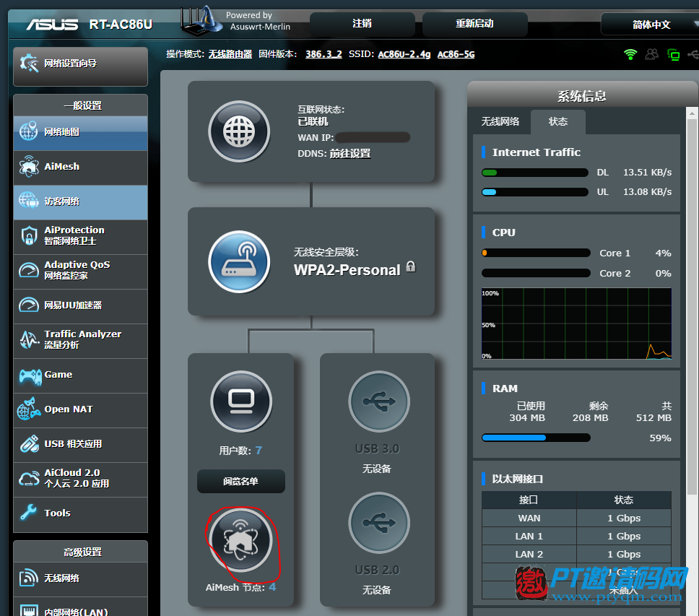The image size is (699, 616).
Task: Click the Adaptive QoS gauge icon
Action: point(29,270)
